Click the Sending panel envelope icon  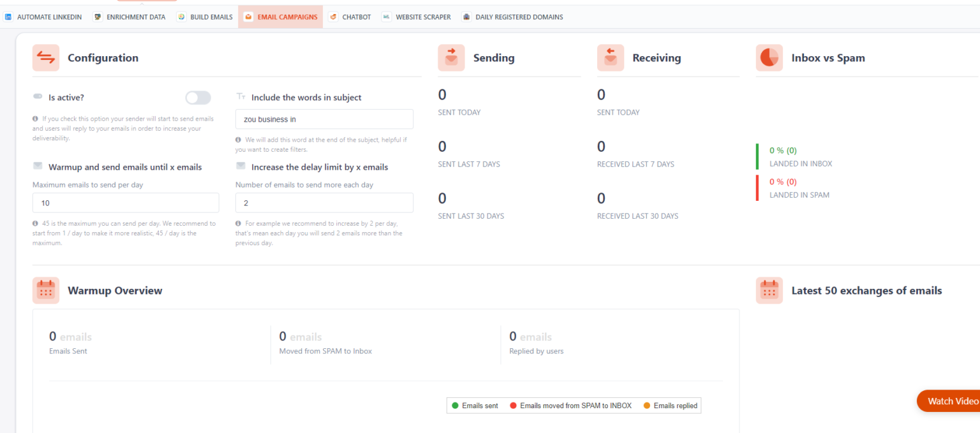click(x=451, y=57)
